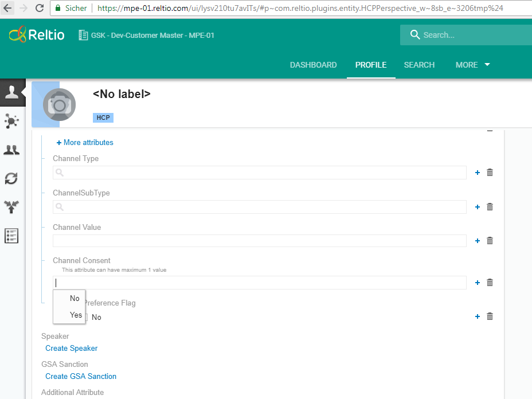Click the HCP entity type tag
This screenshot has width=532, height=399.
(x=103, y=118)
